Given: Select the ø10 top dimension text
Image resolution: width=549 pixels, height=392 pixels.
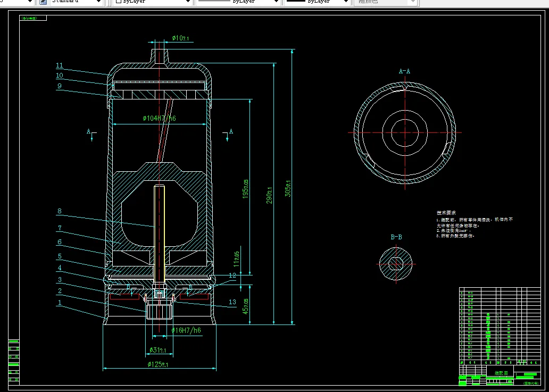Looking at the screenshot, I should (180, 38).
